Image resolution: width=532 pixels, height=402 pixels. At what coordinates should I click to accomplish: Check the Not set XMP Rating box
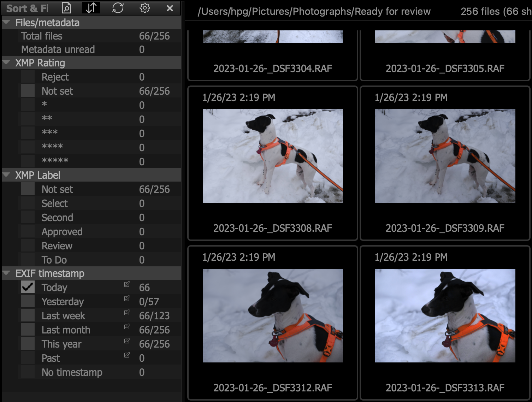click(x=28, y=91)
